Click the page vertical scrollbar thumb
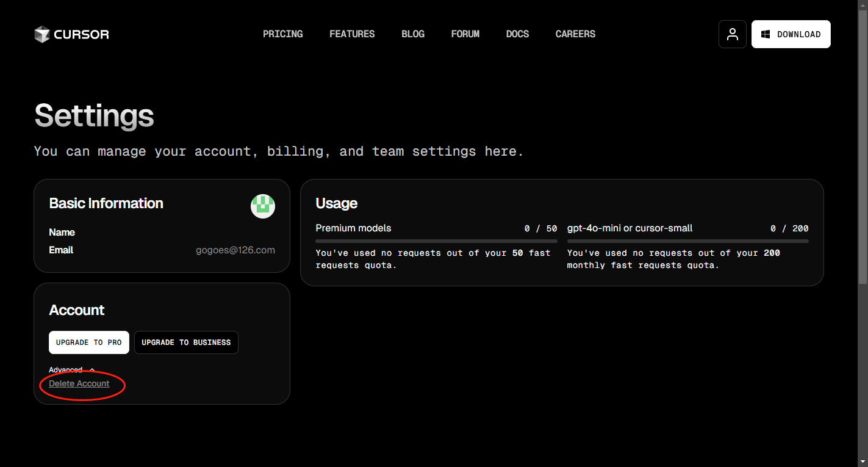This screenshot has width=868, height=467. pyautogui.click(x=863, y=147)
